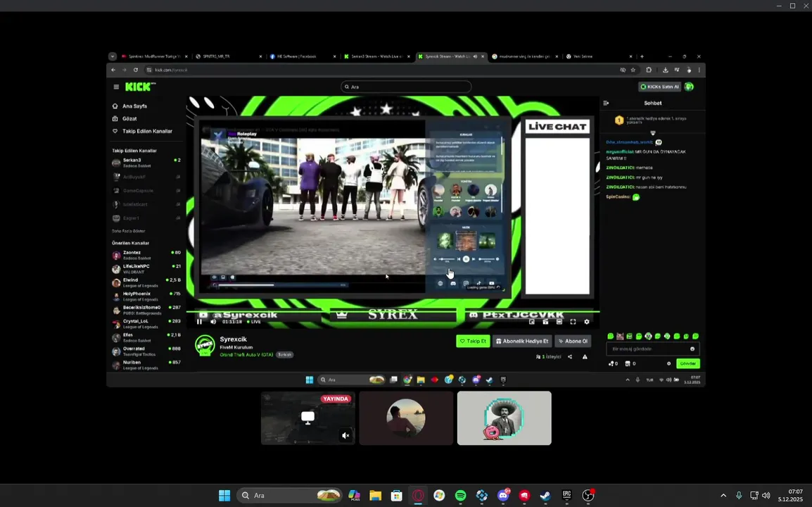
Task: Select the sombrero avatar participant tile
Action: pyautogui.click(x=505, y=418)
